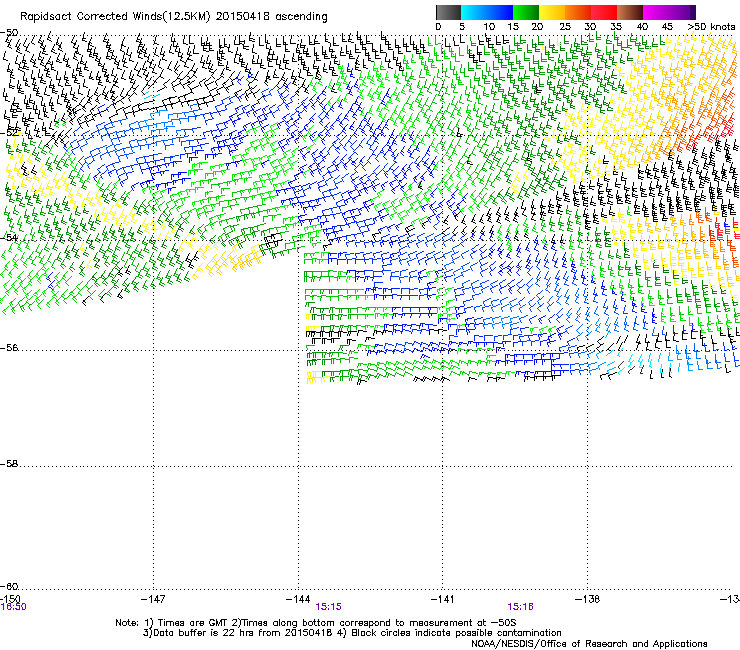Screen dimensions: 740x650
Task: Click the longitude label '-138'
Action: 588,599
